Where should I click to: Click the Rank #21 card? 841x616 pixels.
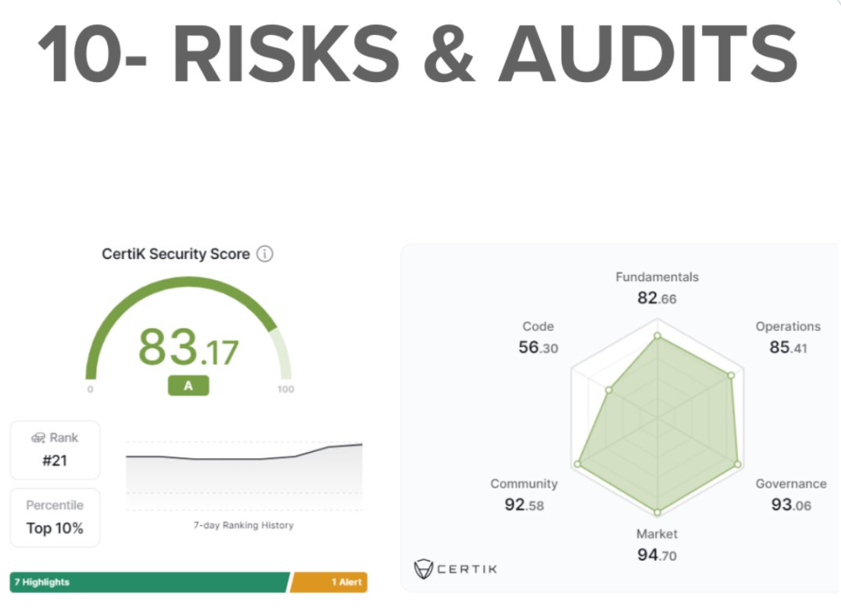[55, 450]
